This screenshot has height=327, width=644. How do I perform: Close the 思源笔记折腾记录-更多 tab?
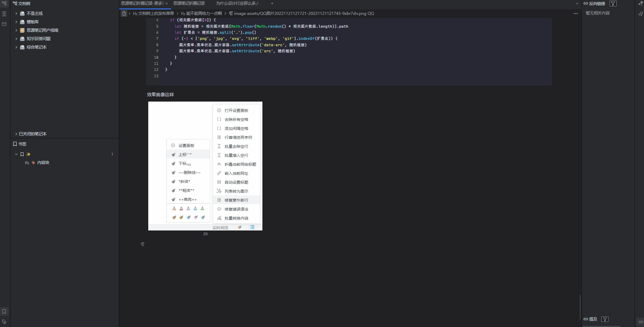point(167,3)
